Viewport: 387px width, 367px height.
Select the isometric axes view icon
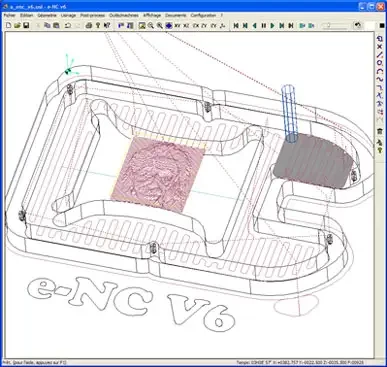point(223,25)
